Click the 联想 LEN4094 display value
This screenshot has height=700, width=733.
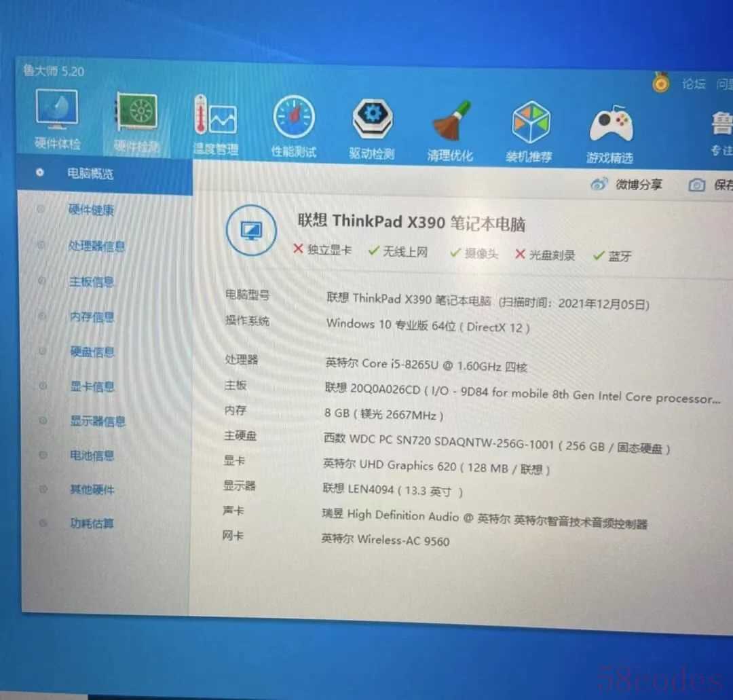click(x=393, y=490)
